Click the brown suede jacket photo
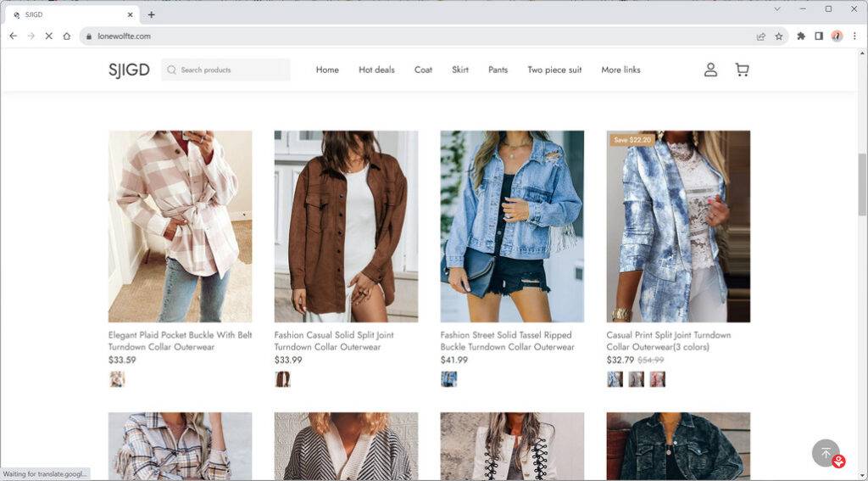Screen dimensions: 868x481 tap(346, 227)
